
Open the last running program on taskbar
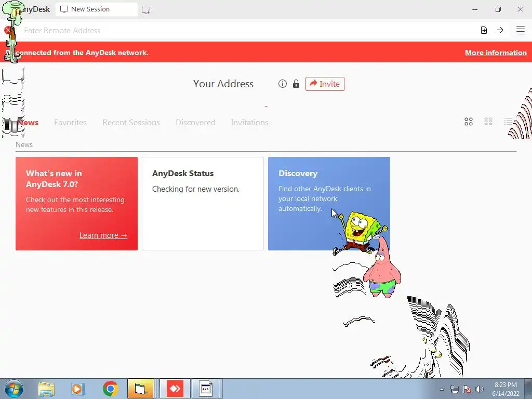pos(206,389)
